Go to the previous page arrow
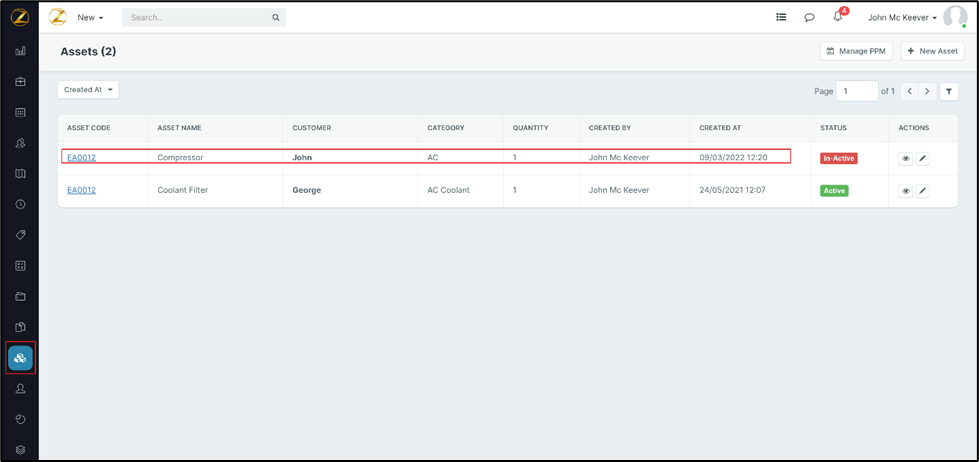 pos(909,92)
